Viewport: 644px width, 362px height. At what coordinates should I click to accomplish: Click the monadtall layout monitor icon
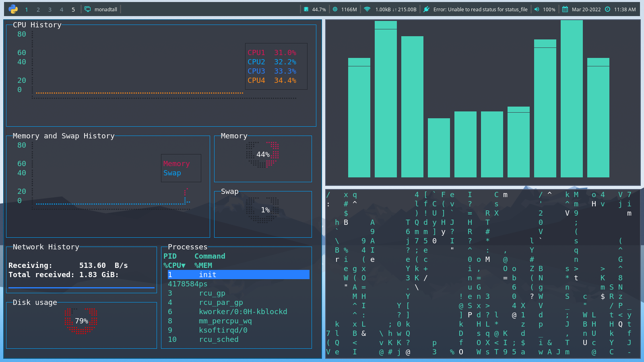[87, 9]
